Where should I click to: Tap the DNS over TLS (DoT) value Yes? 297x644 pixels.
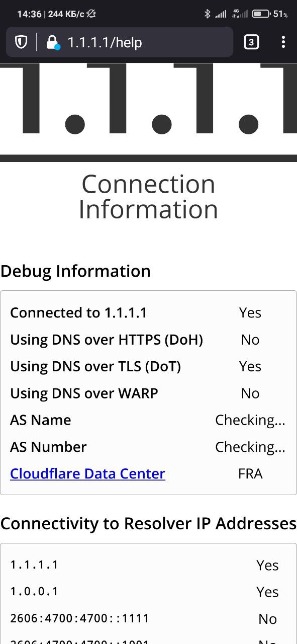tap(250, 367)
